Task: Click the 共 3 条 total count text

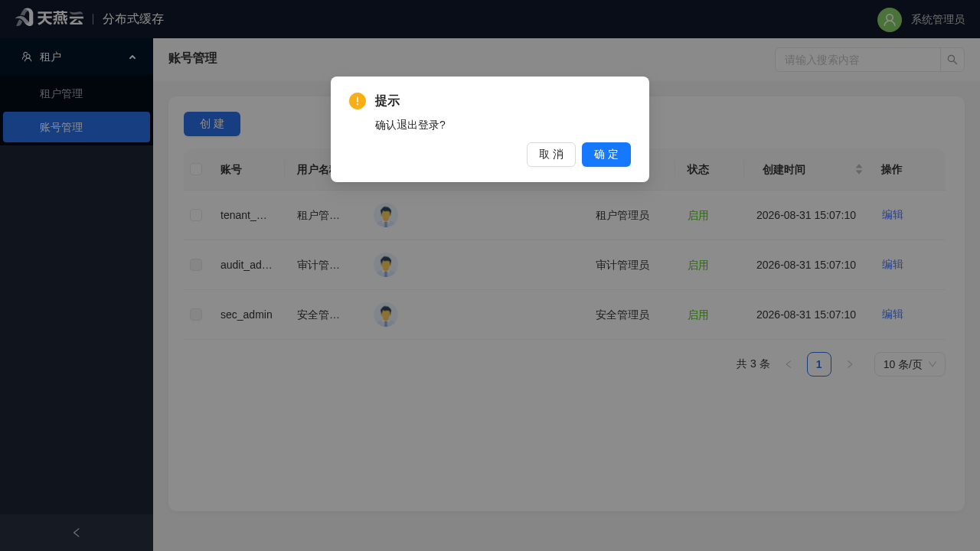Action: pyautogui.click(x=753, y=364)
